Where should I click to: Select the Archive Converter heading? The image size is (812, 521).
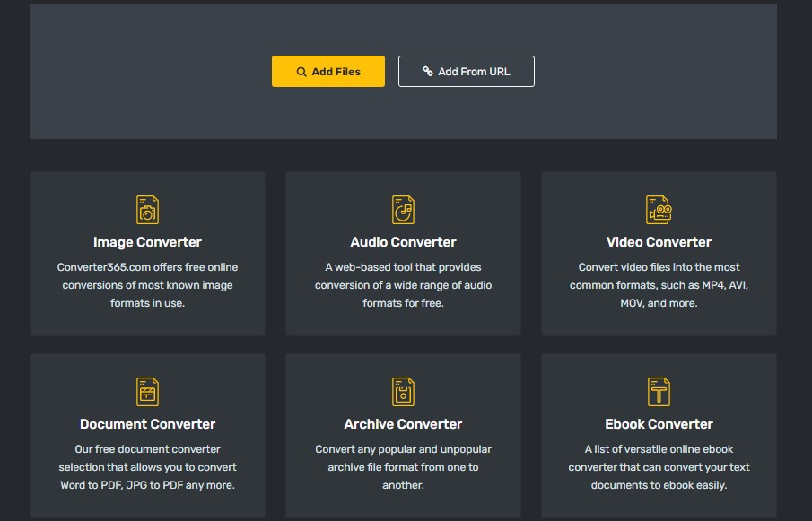pos(403,424)
